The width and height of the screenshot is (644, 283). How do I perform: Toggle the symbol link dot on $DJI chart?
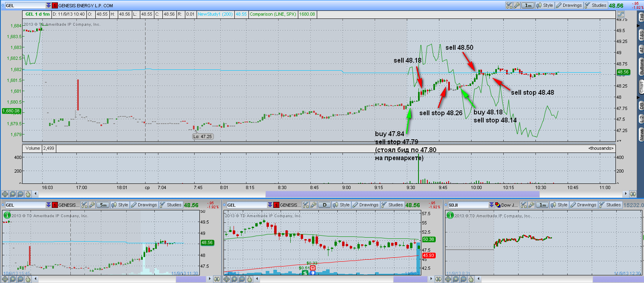pyautogui.click(x=445, y=205)
